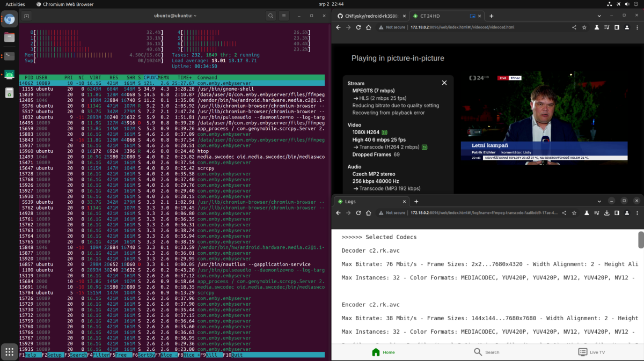Click the downloads icon in Logs window toolbar
This screenshot has height=361, width=644.
coord(606,213)
